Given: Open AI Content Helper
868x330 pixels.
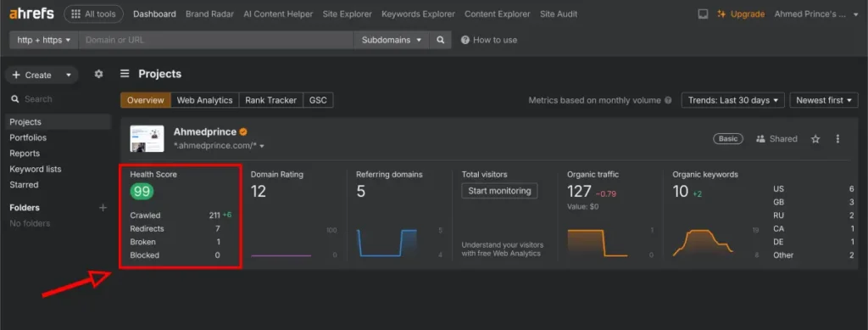Looking at the screenshot, I should pos(278,14).
